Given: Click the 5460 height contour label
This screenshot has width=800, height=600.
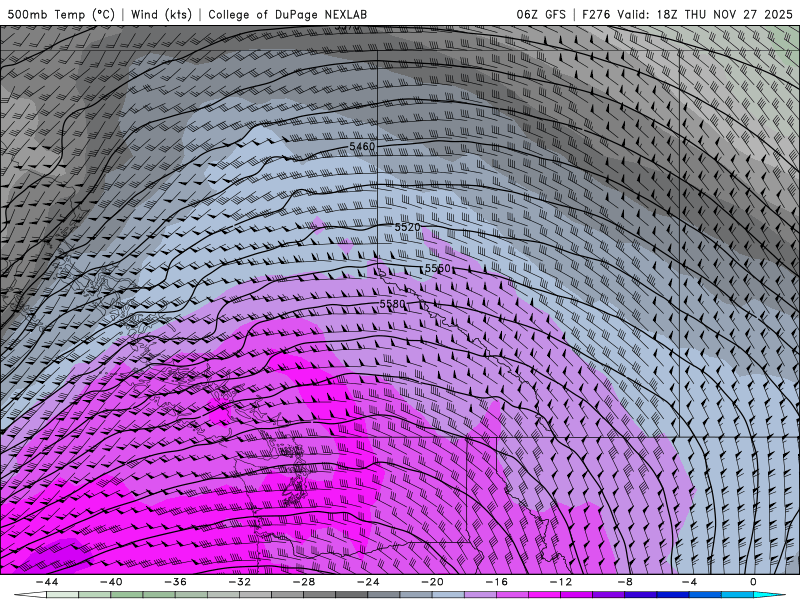Looking at the screenshot, I should 362,146.
